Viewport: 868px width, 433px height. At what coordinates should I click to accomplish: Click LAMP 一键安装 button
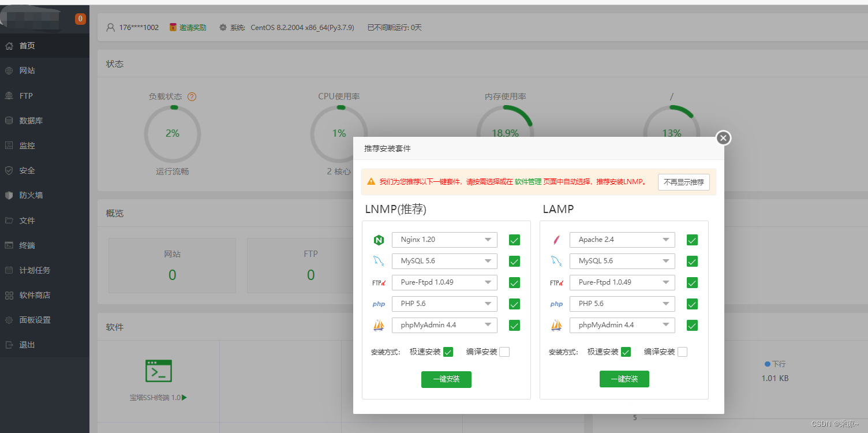[624, 379]
